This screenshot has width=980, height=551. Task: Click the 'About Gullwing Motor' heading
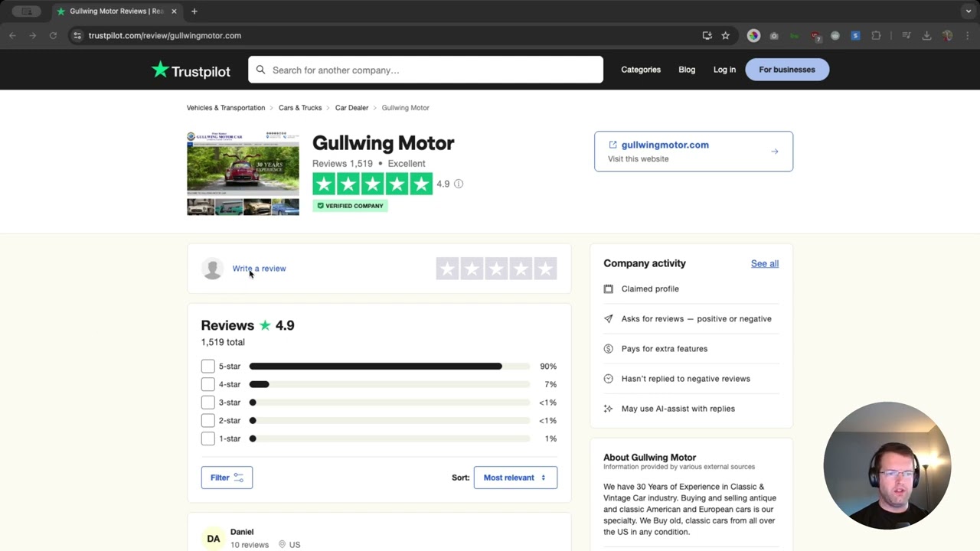click(x=649, y=458)
